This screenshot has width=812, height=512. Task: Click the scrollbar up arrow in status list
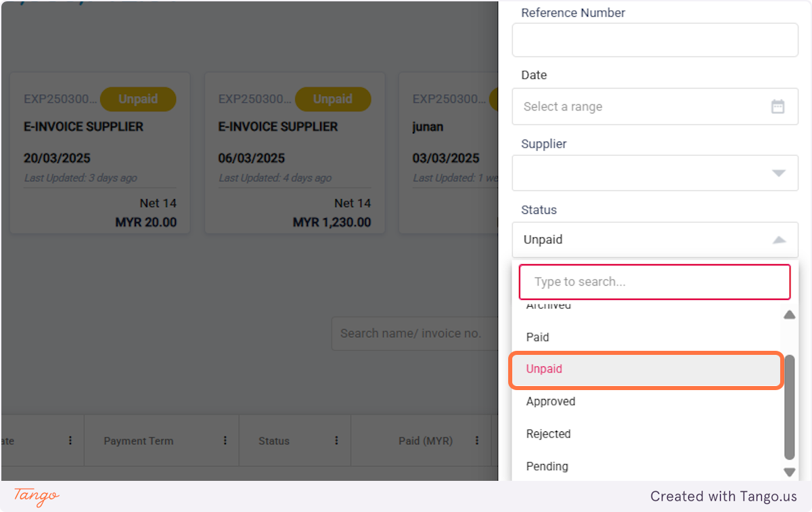[x=789, y=315]
